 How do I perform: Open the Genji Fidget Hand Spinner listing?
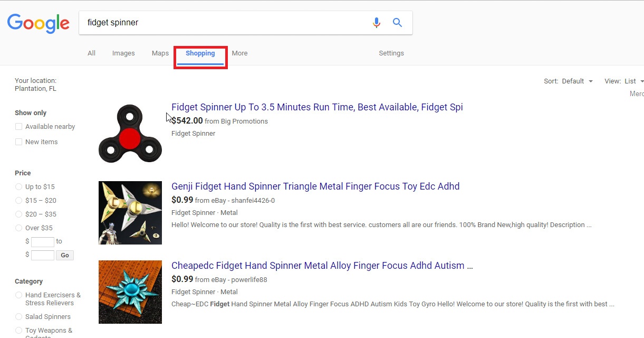[315, 186]
